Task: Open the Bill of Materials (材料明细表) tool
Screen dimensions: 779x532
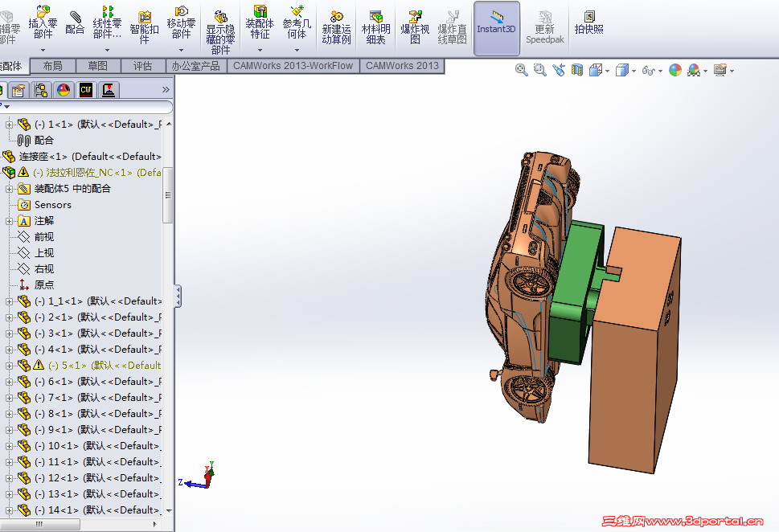Action: coord(375,27)
